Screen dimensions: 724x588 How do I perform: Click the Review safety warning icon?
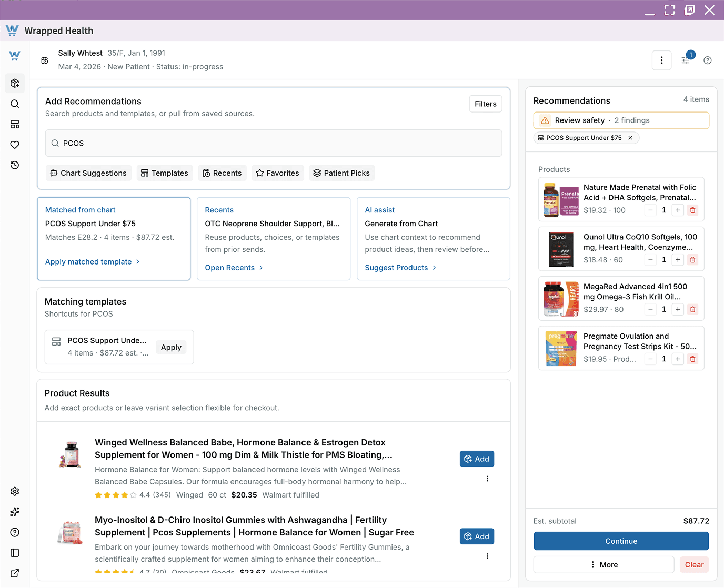tap(545, 120)
